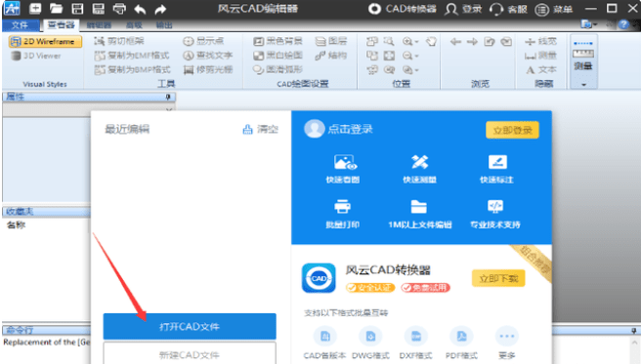This screenshot has width=641, height=364.
Task: Click the 更多 more formats icon
Action: [507, 337]
